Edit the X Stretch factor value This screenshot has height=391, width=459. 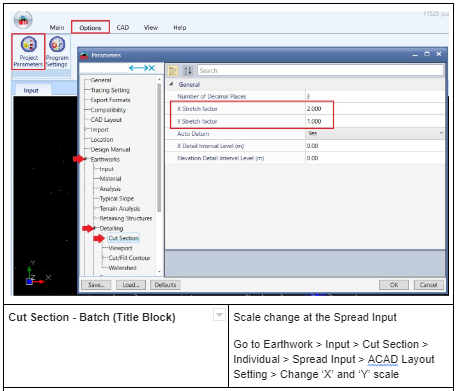[375, 109]
